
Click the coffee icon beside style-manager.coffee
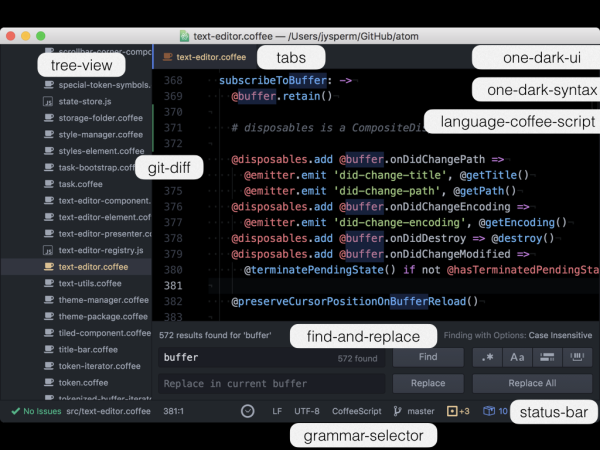(x=49, y=134)
